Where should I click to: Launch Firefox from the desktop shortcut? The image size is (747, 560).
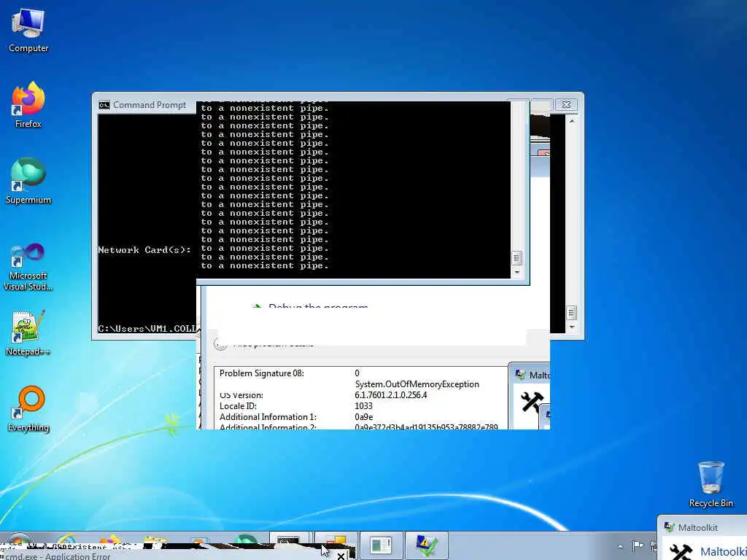click(x=28, y=105)
